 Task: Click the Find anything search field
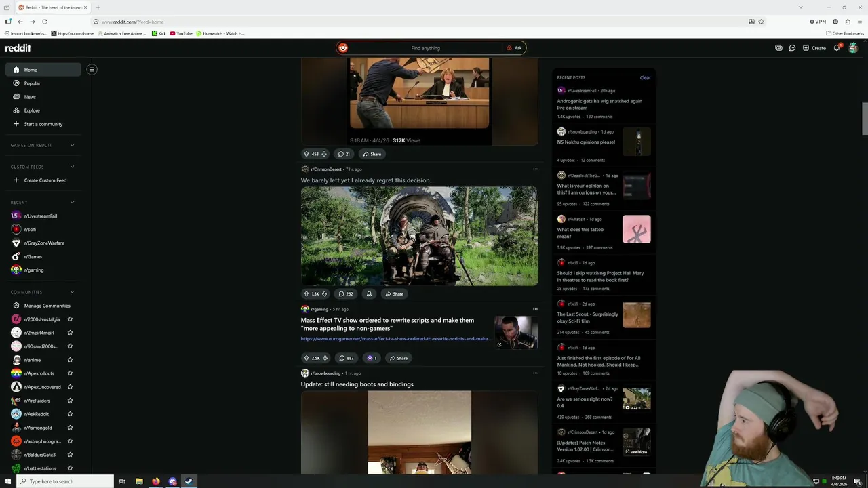click(x=425, y=48)
